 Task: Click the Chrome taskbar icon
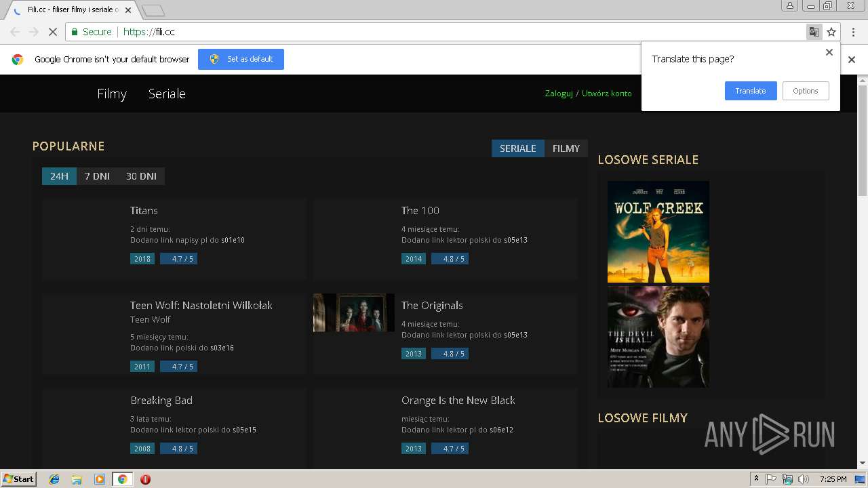click(x=122, y=479)
